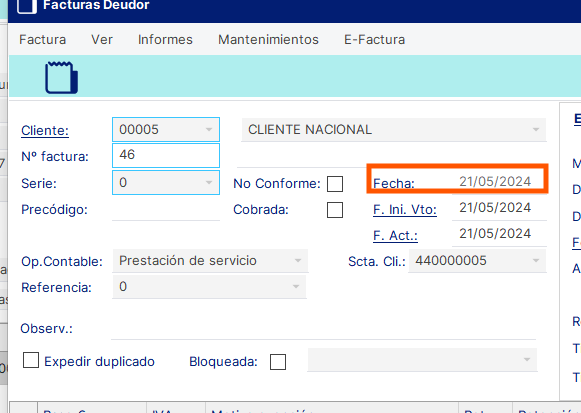This screenshot has height=413, width=581.
Task: Follow the Fecha: link label
Action: pos(394,183)
